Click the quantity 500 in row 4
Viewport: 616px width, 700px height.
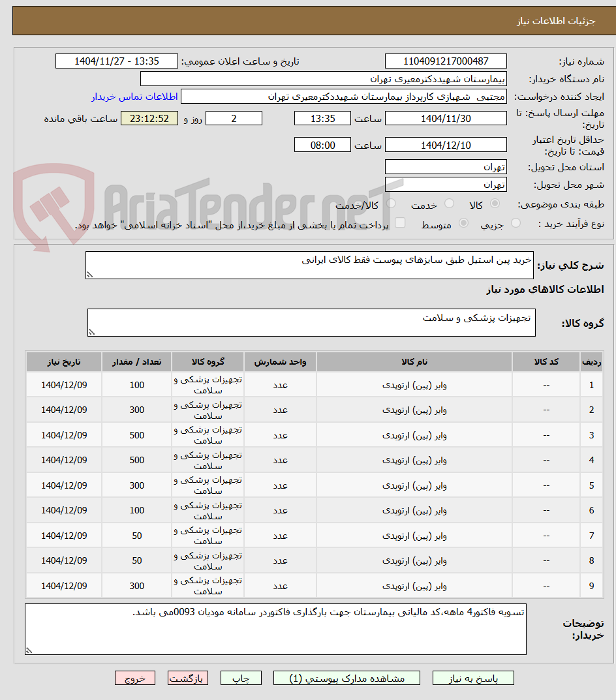136,461
